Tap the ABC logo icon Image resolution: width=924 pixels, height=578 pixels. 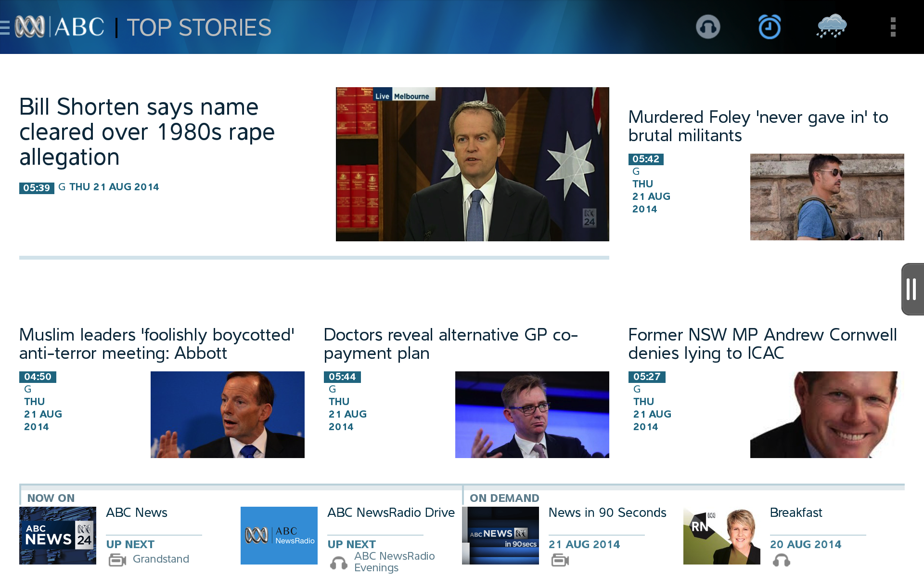(x=30, y=27)
